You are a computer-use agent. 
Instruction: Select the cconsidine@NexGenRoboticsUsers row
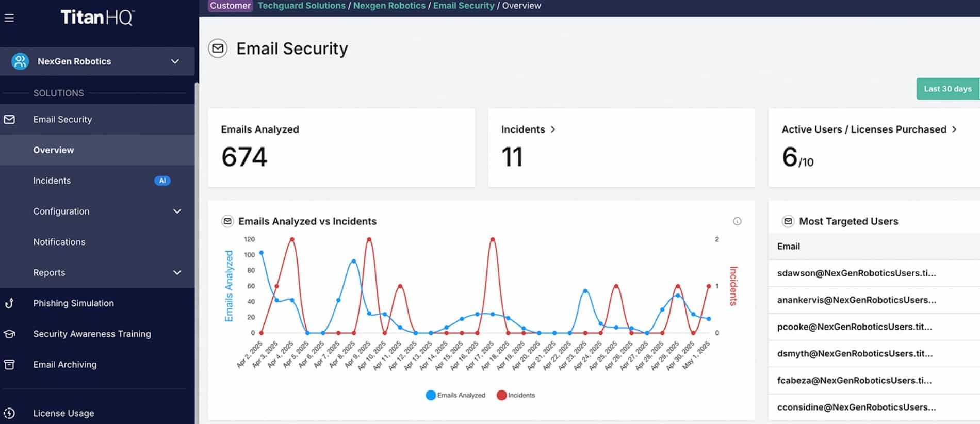pyautogui.click(x=874, y=407)
